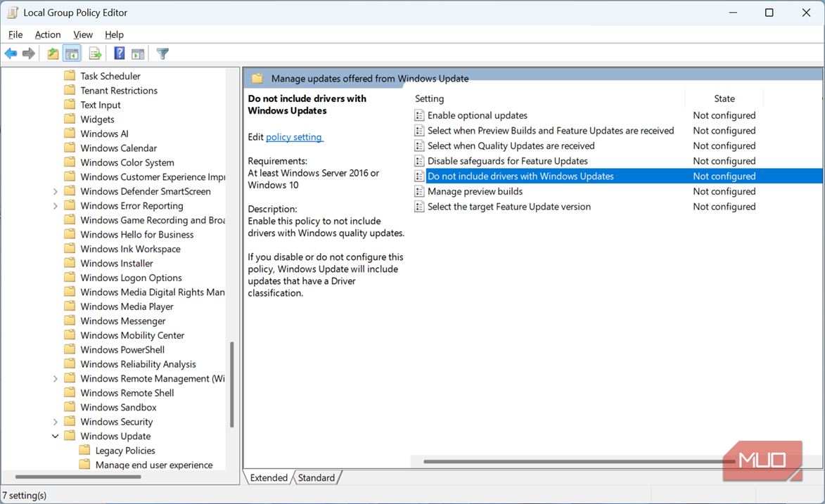Select Manage end user experience folder
825x504 pixels.
(x=153, y=465)
